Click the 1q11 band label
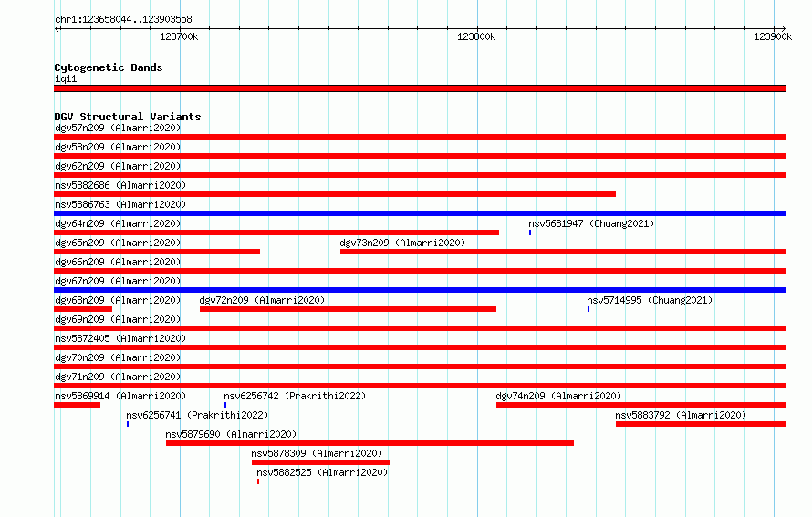Viewport: 812px width, 517px height. coord(66,78)
